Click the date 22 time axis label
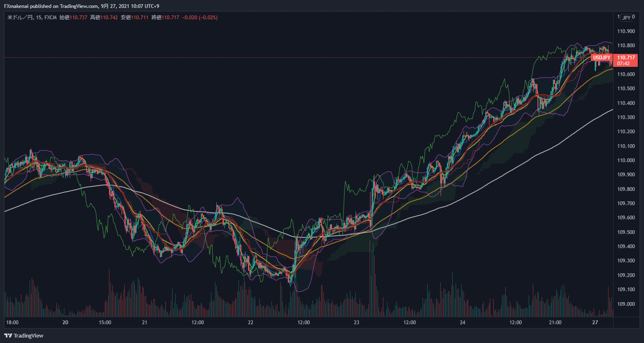 point(251,323)
